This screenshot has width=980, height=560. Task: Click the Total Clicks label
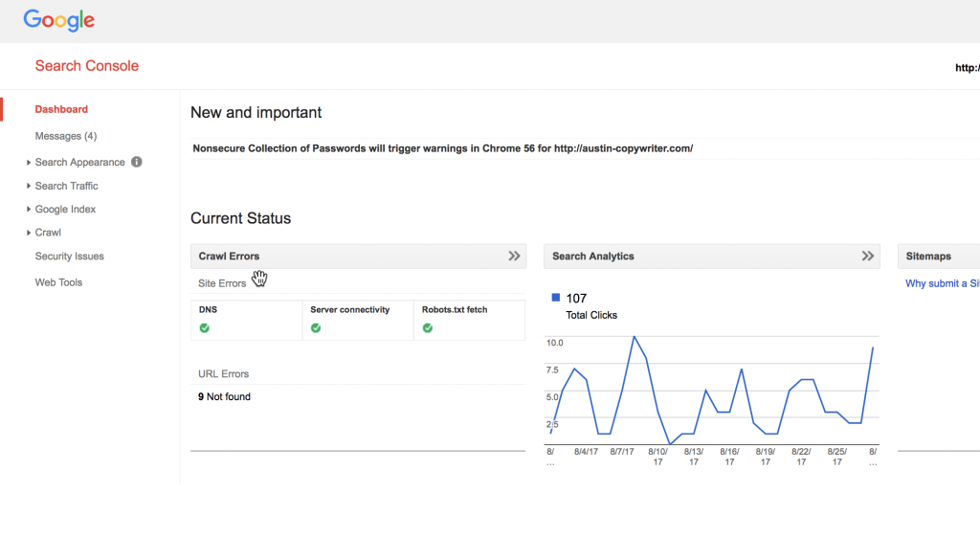tap(591, 316)
